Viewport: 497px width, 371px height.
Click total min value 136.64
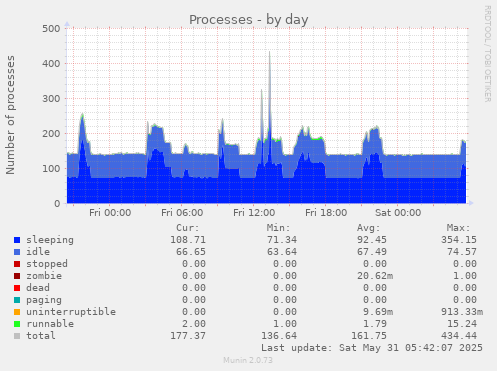tap(279, 336)
